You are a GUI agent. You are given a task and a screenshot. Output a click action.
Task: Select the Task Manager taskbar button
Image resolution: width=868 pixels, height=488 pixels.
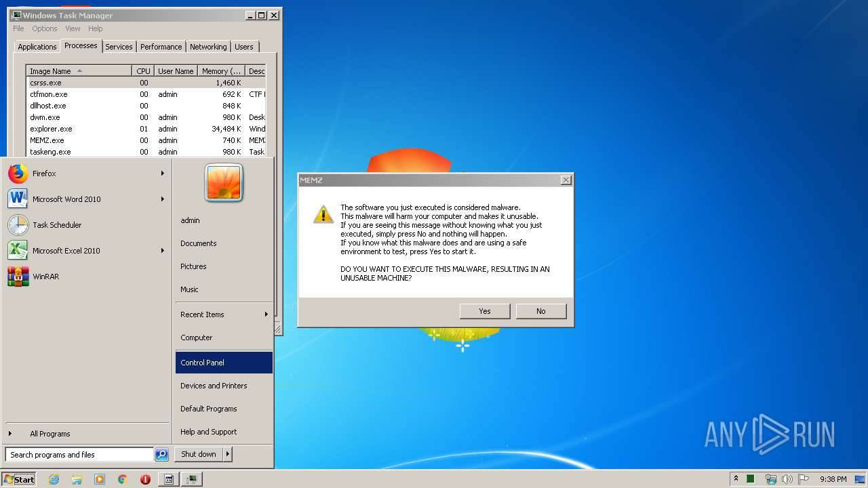pyautogui.click(x=193, y=479)
